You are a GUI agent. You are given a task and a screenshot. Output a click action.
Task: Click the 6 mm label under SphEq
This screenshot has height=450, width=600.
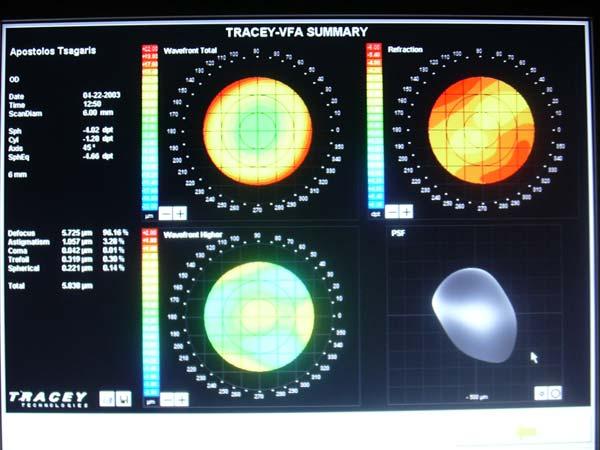click(18, 175)
